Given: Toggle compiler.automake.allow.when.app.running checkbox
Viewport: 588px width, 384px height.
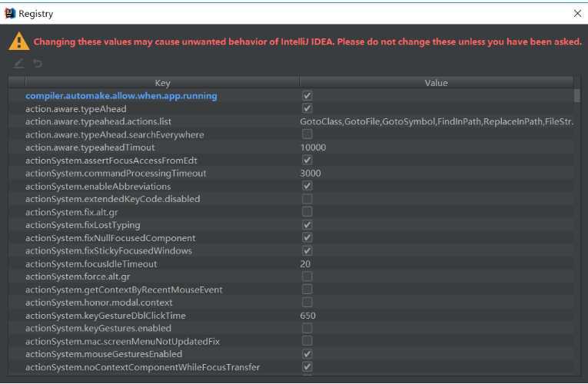Looking at the screenshot, I should [307, 95].
